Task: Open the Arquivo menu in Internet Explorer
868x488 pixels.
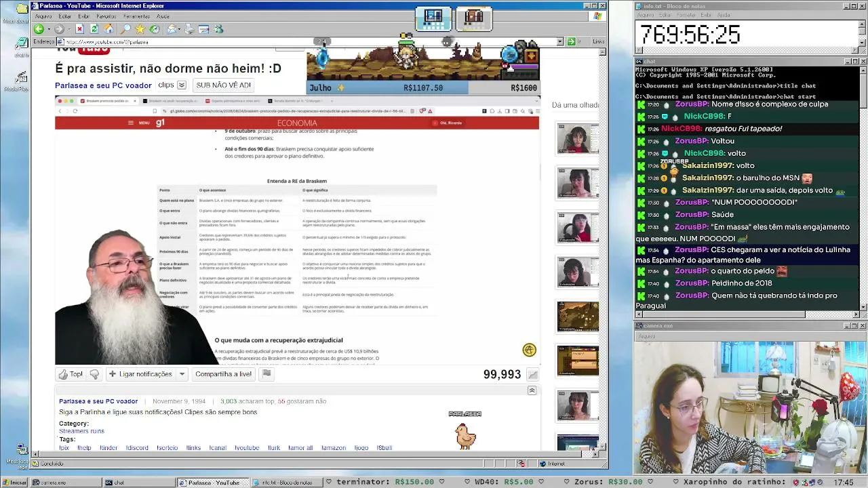Action: coord(43,16)
